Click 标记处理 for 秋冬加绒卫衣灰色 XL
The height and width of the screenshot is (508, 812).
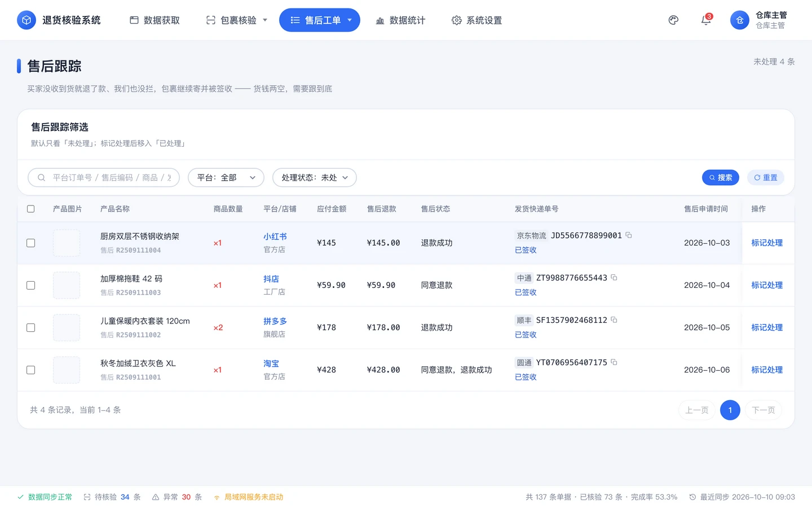tap(767, 370)
